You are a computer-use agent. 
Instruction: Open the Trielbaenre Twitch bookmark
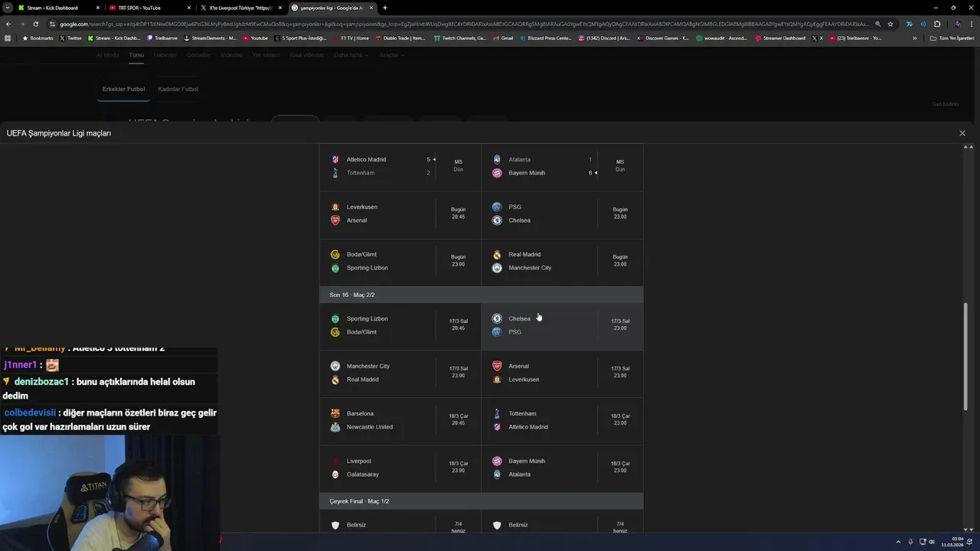coord(162,37)
